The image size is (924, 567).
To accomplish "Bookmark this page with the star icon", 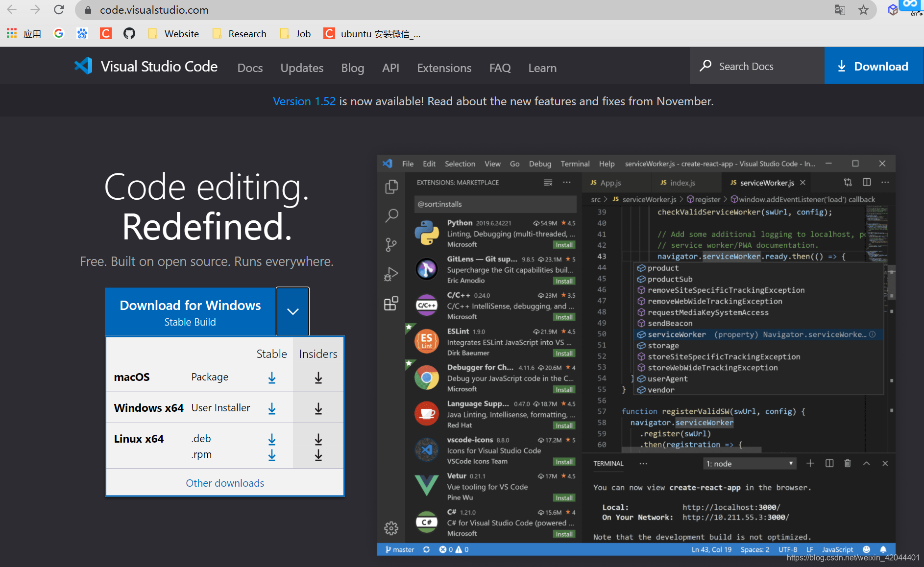I will pyautogui.click(x=863, y=10).
